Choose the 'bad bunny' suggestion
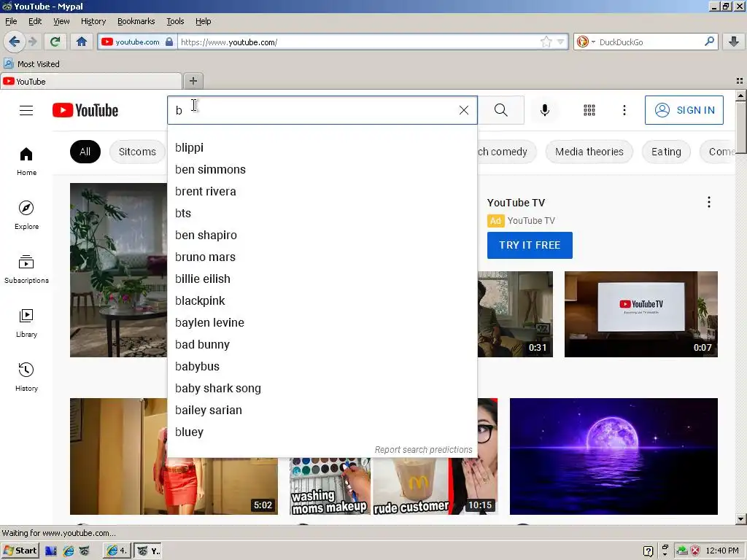Image resolution: width=747 pixels, height=560 pixels. [x=322, y=345]
